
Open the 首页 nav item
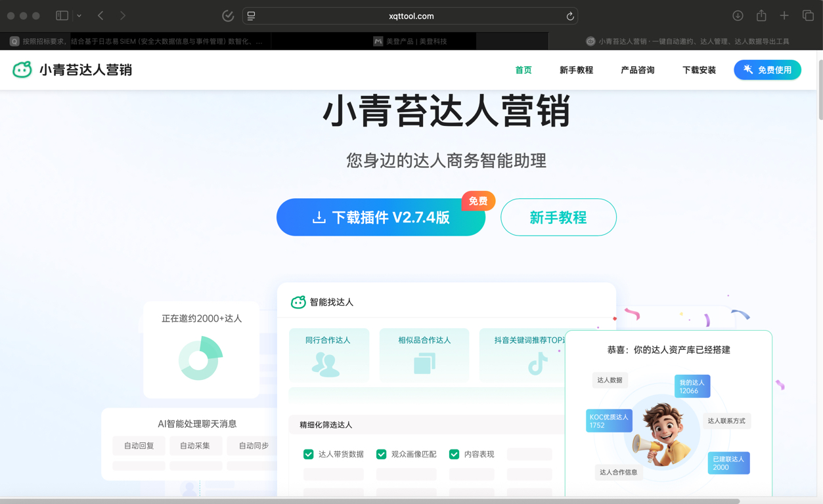click(x=523, y=70)
